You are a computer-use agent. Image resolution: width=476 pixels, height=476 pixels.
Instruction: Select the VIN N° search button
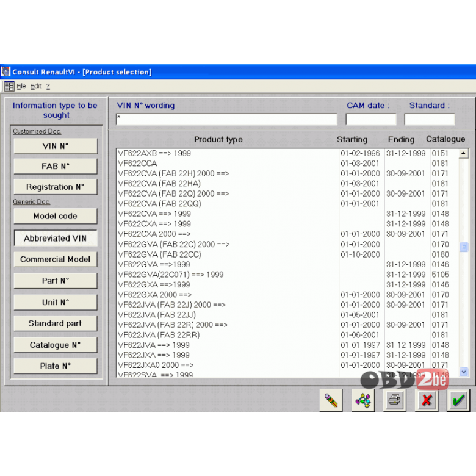pos(56,146)
